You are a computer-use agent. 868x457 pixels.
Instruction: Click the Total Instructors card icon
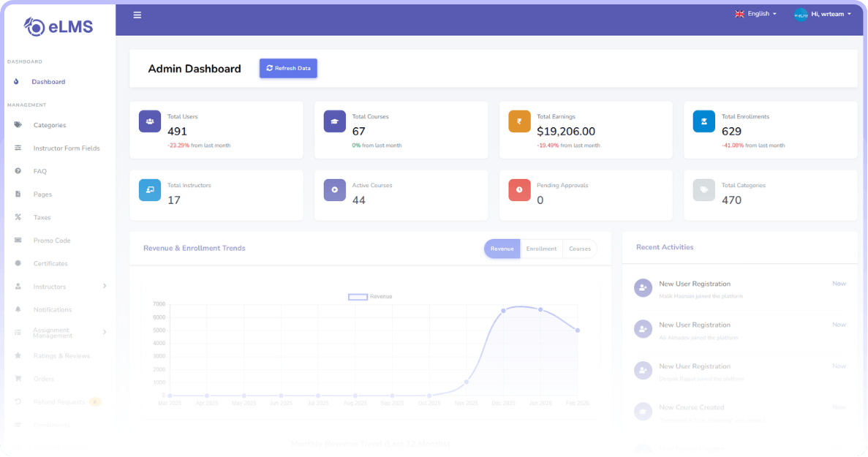click(x=150, y=190)
